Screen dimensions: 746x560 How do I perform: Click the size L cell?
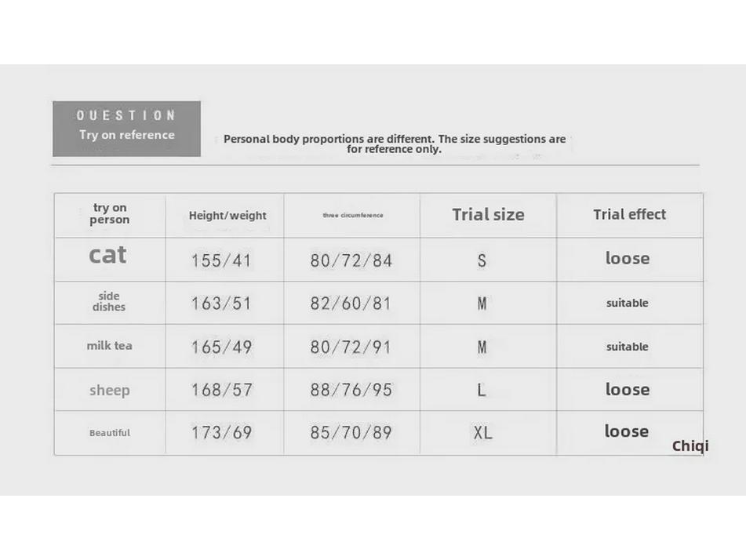click(x=482, y=390)
